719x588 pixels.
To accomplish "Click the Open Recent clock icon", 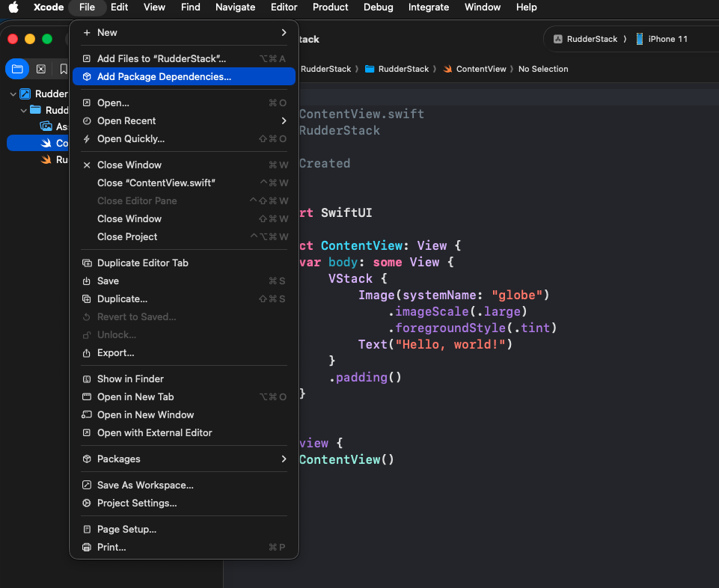I will [87, 120].
